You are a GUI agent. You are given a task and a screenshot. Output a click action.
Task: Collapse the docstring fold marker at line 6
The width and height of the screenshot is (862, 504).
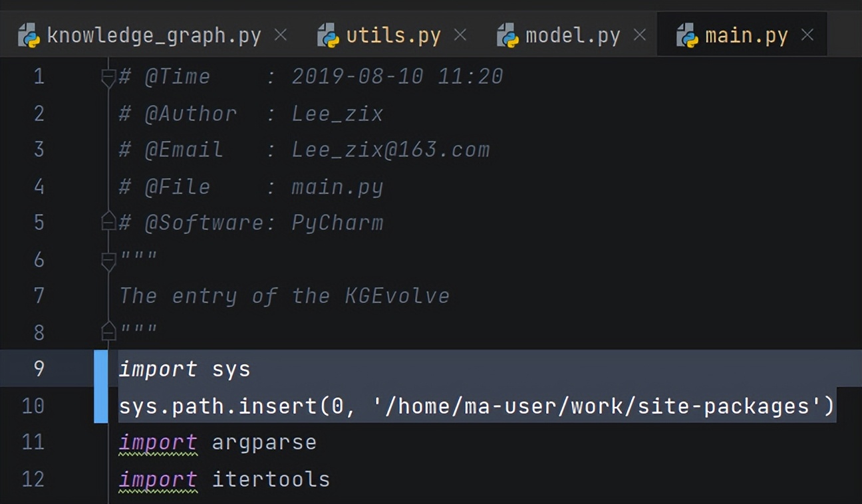click(108, 261)
